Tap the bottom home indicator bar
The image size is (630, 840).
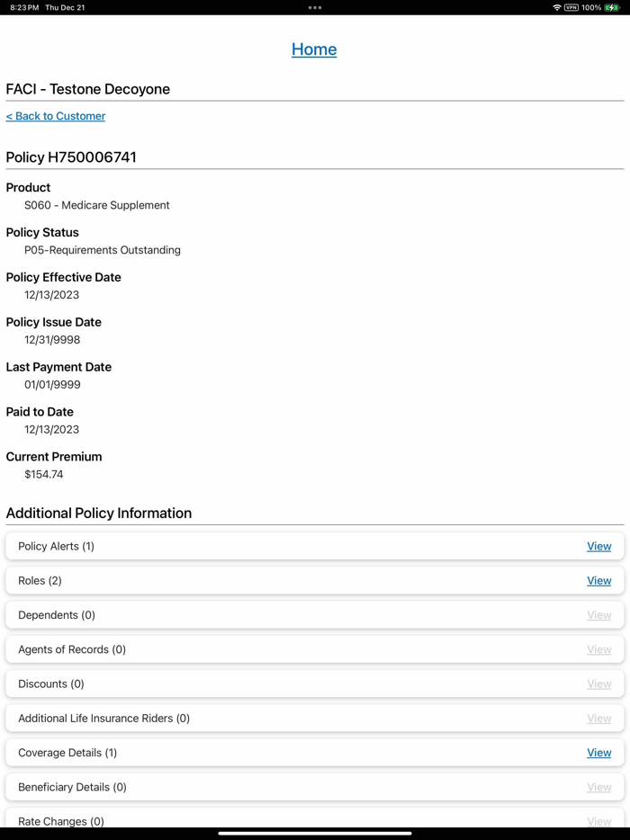(x=314, y=834)
